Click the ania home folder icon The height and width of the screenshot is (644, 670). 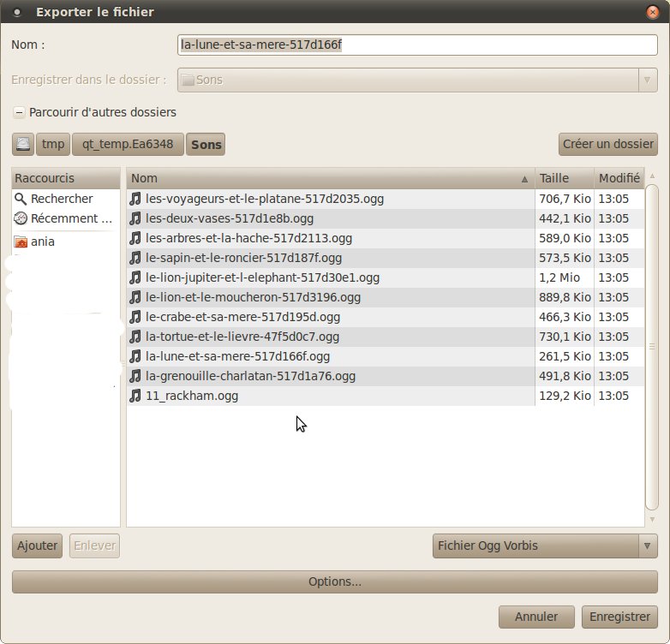click(x=21, y=241)
